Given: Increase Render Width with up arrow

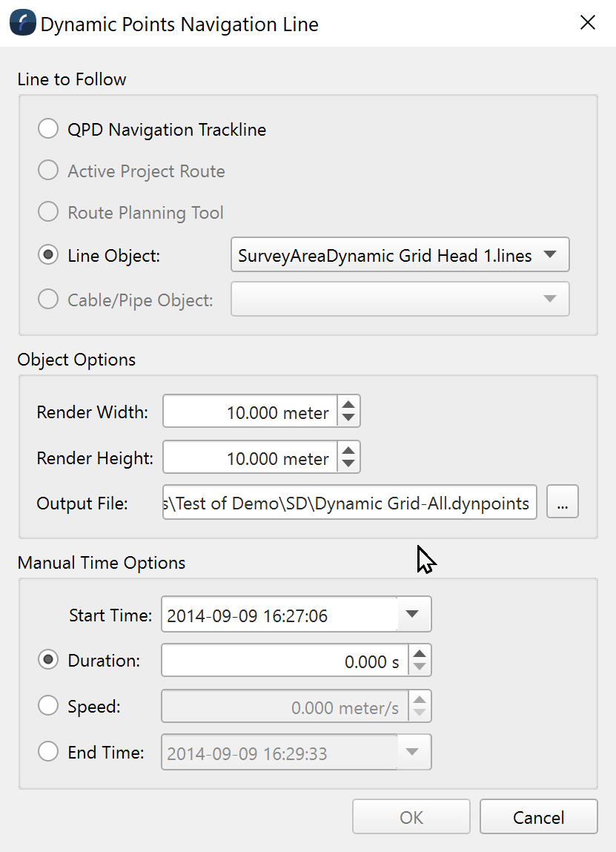Looking at the screenshot, I should [x=348, y=404].
